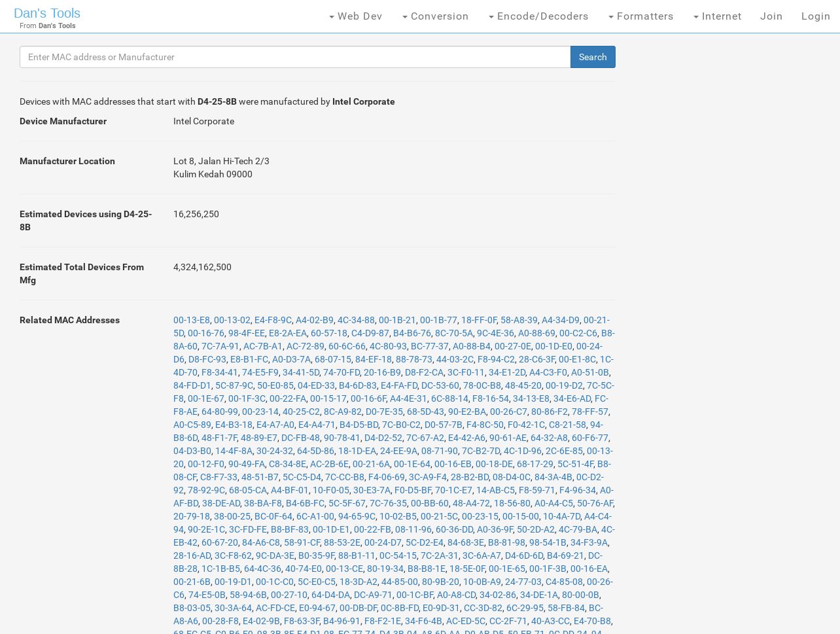Open related MAC address 00-1E-67

[206, 398]
